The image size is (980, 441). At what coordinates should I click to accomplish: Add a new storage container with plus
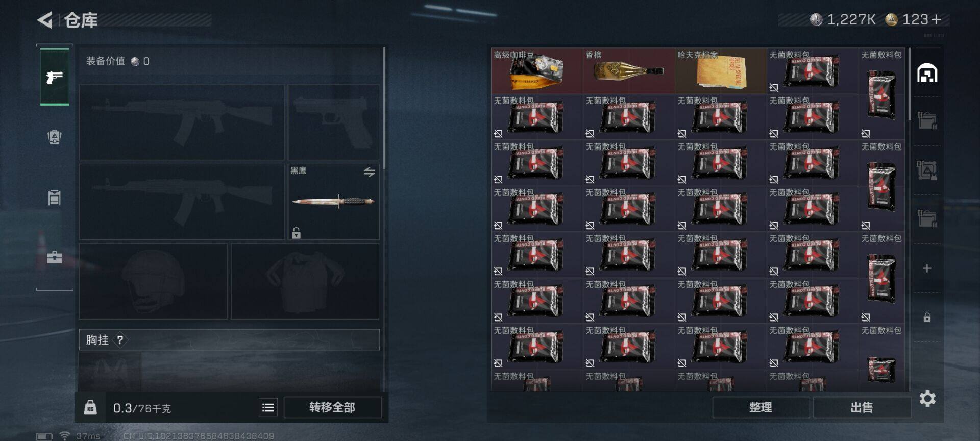927,268
